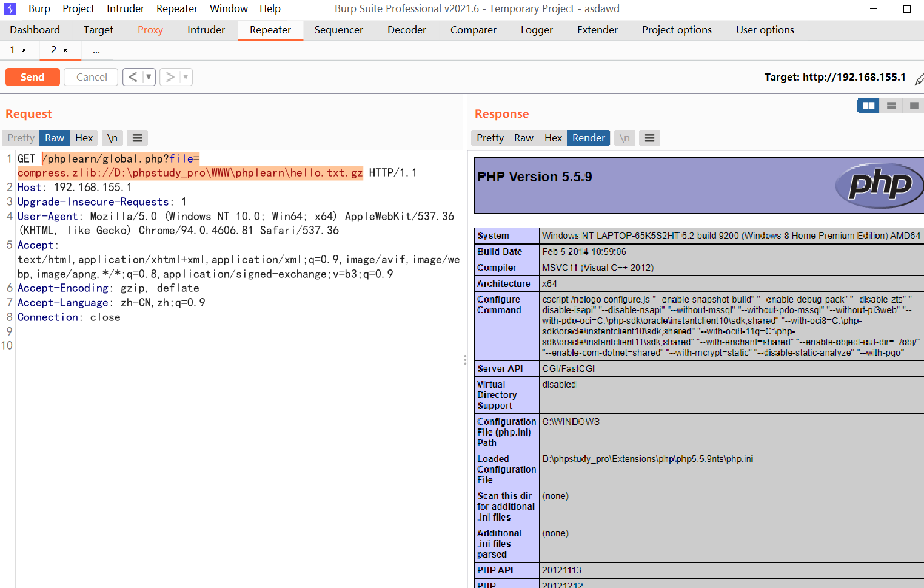Click the Accept-Encoding header line
Screen dimensions: 924x588
pyautogui.click(x=109, y=288)
